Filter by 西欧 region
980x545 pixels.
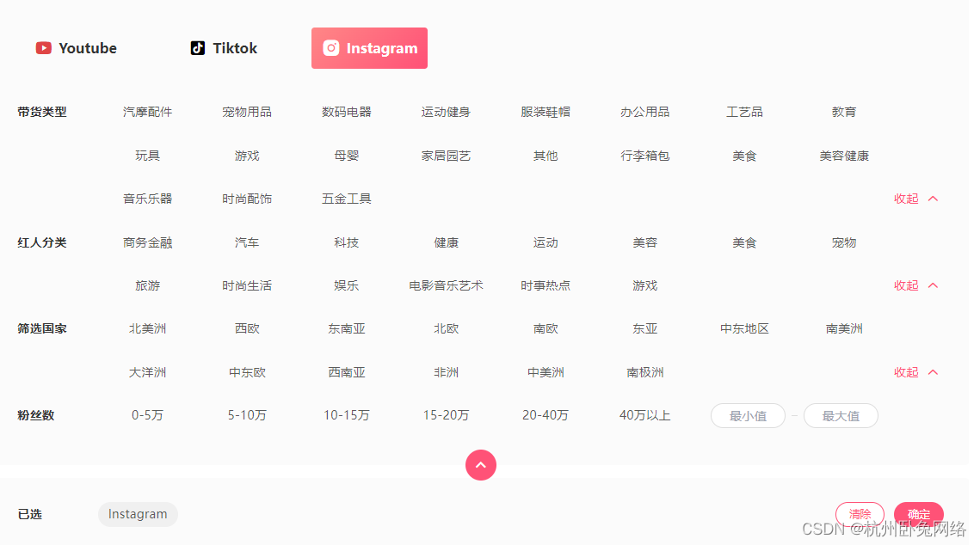[247, 328]
